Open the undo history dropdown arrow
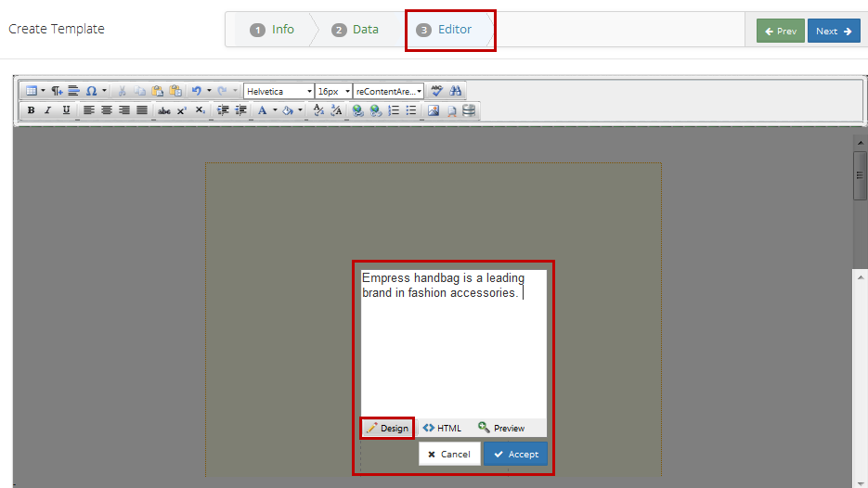The image size is (868, 488). (209, 91)
